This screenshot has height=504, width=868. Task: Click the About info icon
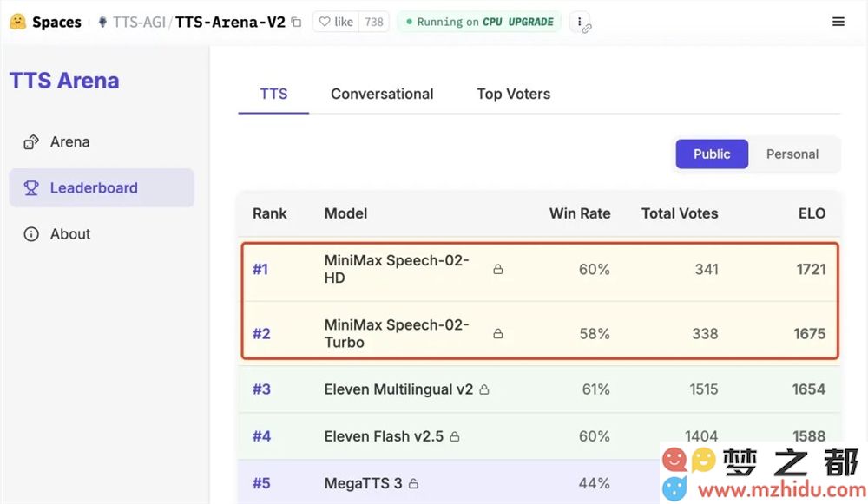point(31,233)
